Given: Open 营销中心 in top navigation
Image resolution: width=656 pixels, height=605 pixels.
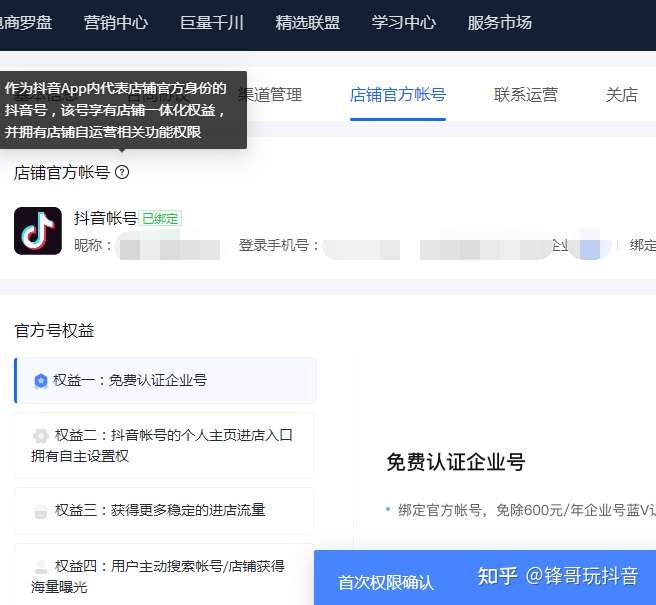Looking at the screenshot, I should point(116,23).
